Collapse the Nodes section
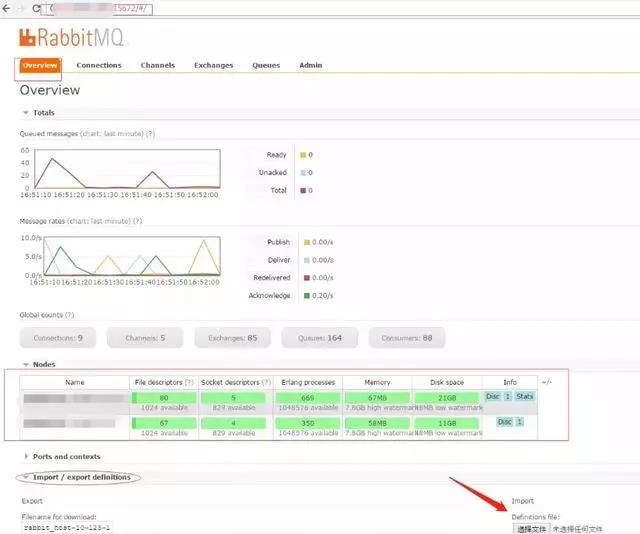The image size is (640, 534). click(x=39, y=364)
